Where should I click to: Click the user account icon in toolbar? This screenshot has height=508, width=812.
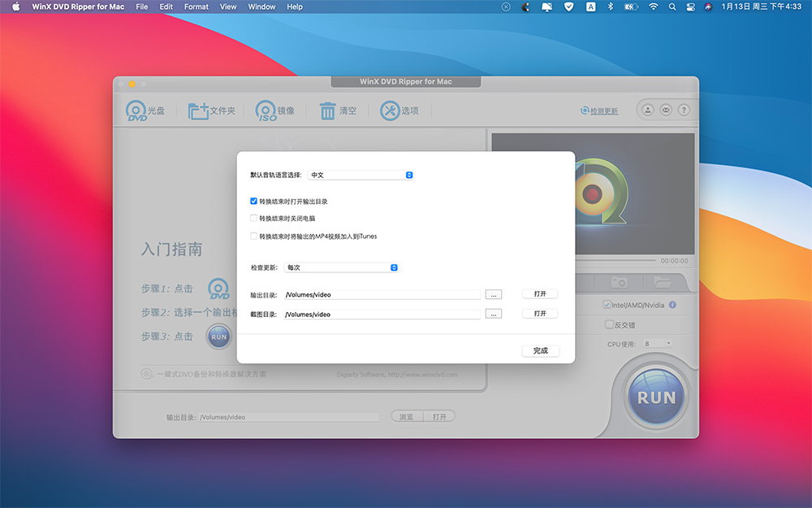click(x=648, y=110)
